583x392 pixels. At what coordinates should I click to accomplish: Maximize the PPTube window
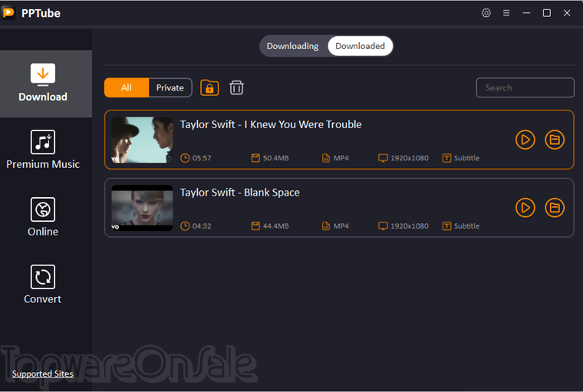[546, 13]
